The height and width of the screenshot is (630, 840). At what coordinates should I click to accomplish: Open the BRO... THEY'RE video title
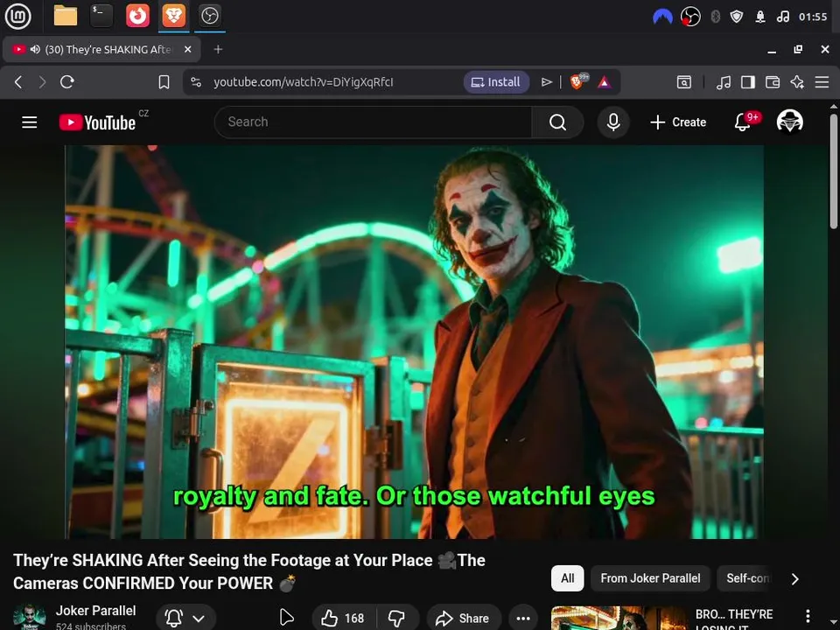(734, 619)
